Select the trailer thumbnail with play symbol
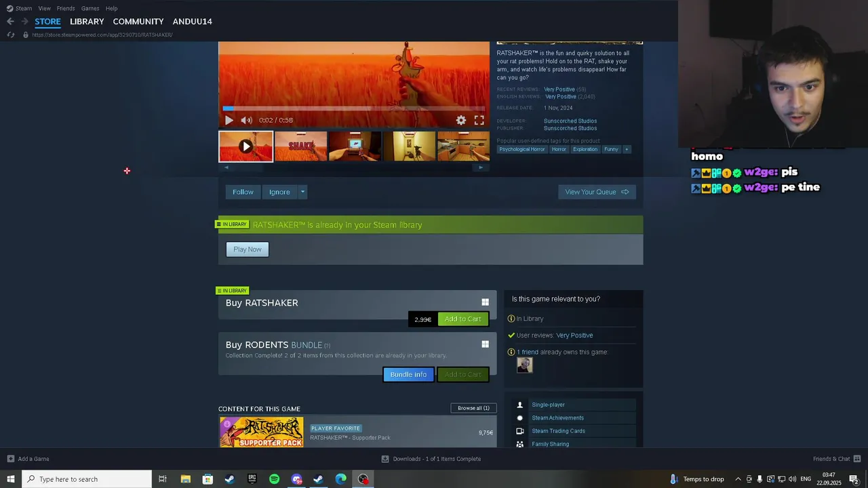Viewport: 868px width, 488px height. 245,146
